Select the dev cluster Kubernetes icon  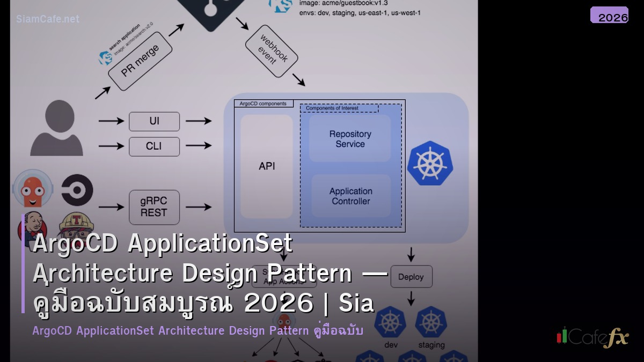[390, 322]
